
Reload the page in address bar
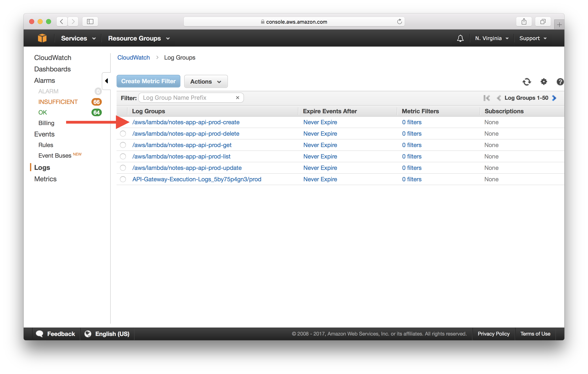pyautogui.click(x=399, y=22)
